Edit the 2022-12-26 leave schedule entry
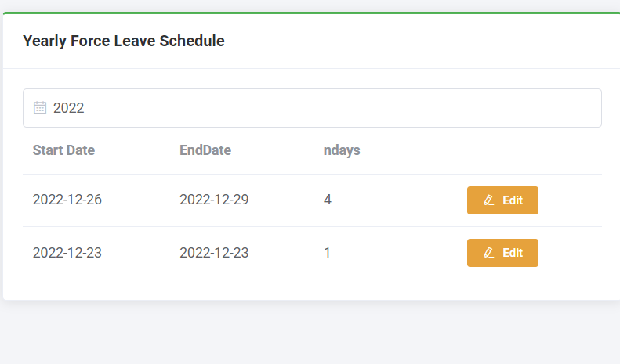This screenshot has width=620, height=364. 502,200
